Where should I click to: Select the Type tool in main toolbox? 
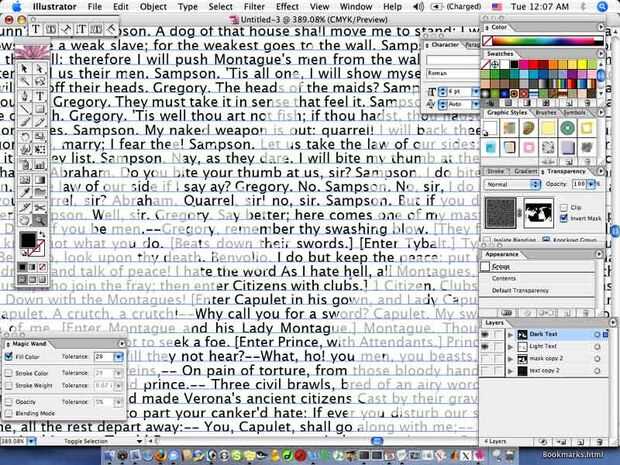(40, 96)
